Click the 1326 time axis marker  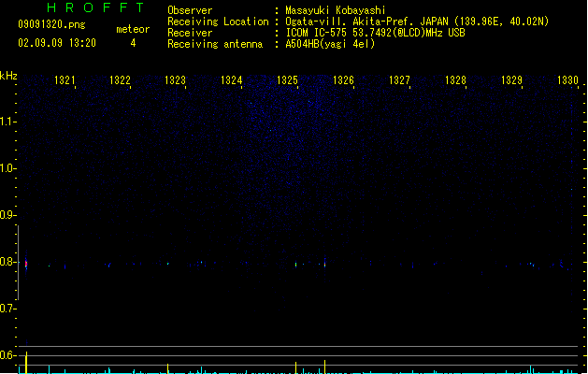coord(343,80)
